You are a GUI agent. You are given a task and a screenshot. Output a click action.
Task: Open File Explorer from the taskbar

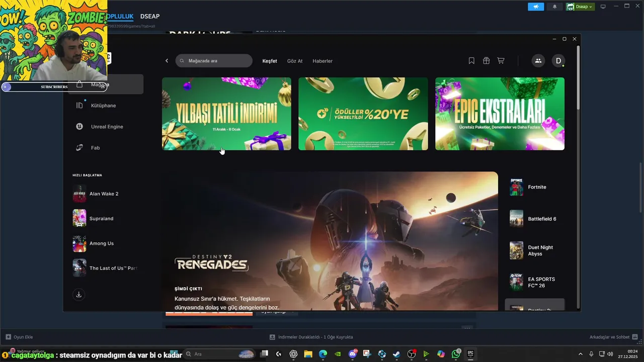click(x=308, y=354)
